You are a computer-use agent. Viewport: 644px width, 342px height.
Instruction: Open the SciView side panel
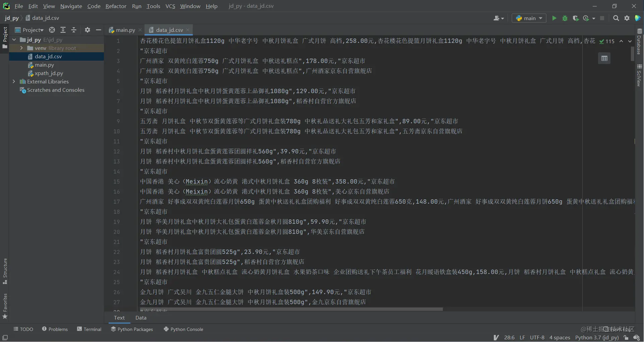click(x=639, y=75)
